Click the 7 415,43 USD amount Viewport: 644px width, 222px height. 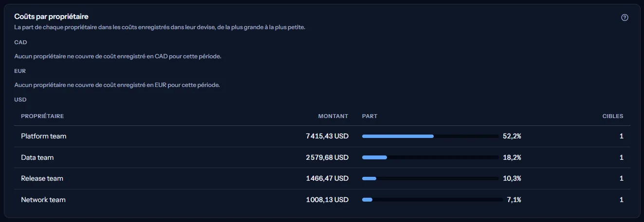(x=327, y=137)
